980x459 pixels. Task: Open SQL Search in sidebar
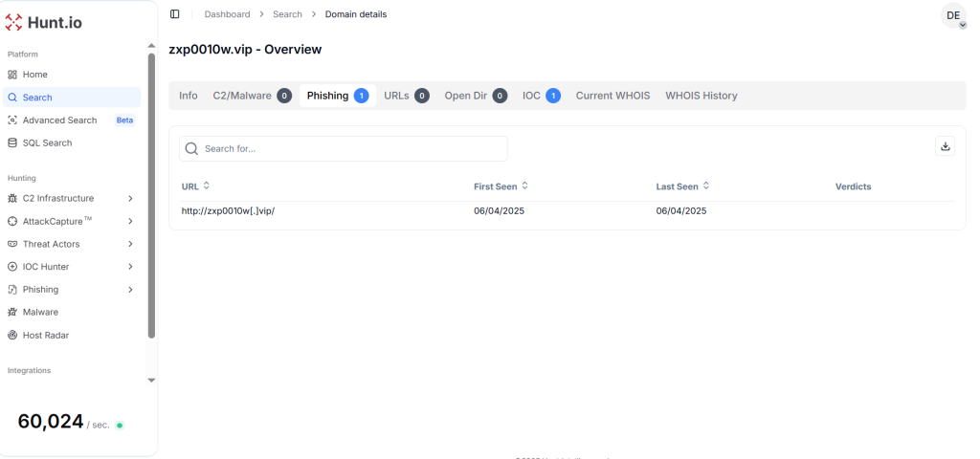(47, 143)
